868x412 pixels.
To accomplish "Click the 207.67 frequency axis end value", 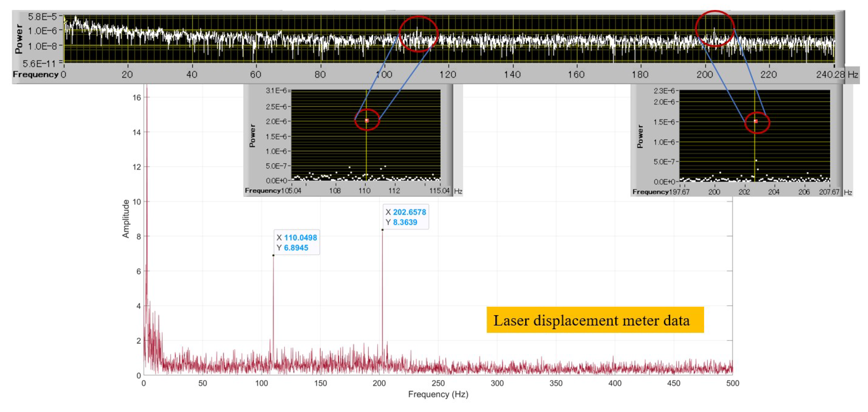I will (x=829, y=192).
